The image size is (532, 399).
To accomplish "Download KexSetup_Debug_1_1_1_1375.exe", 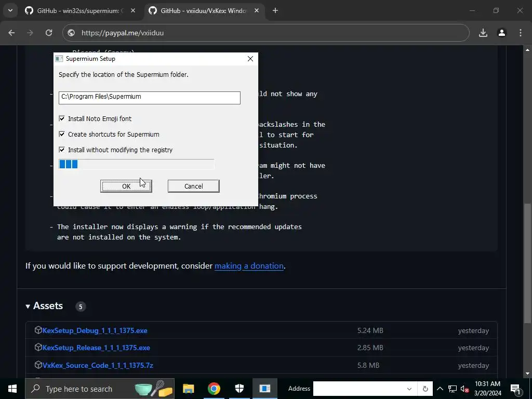I will [95, 330].
